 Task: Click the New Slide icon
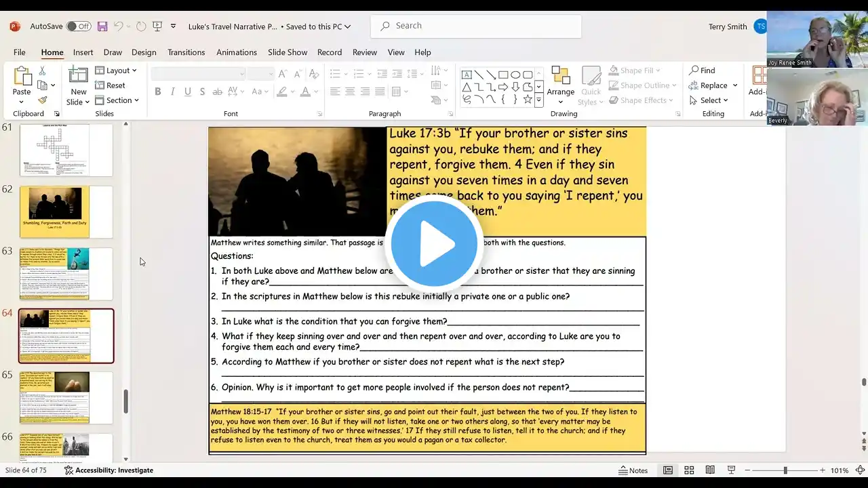click(78, 77)
